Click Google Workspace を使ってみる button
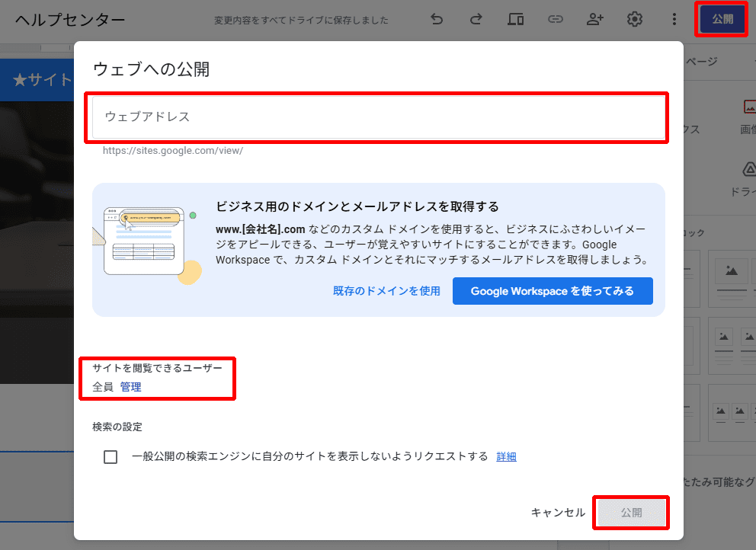This screenshot has width=756, height=550. (x=553, y=291)
